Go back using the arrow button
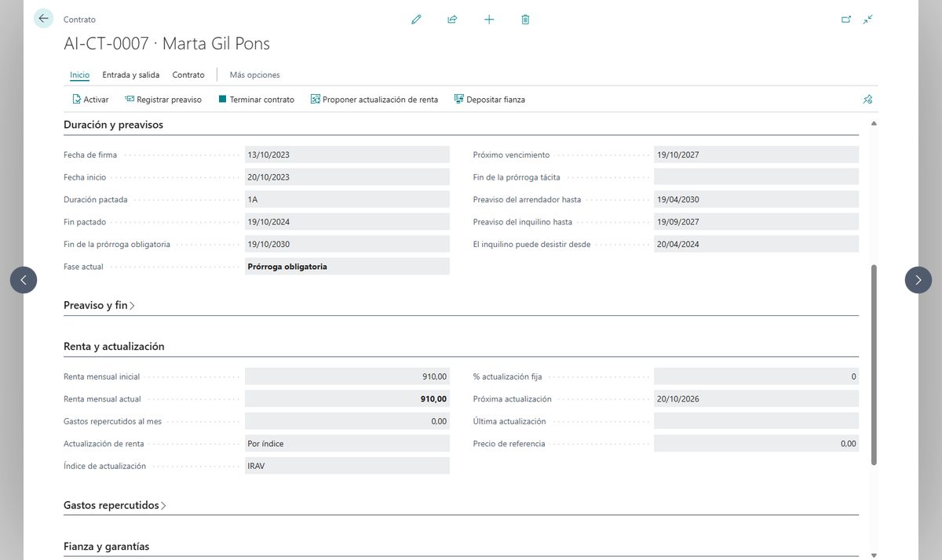The image size is (942, 560). (43, 19)
